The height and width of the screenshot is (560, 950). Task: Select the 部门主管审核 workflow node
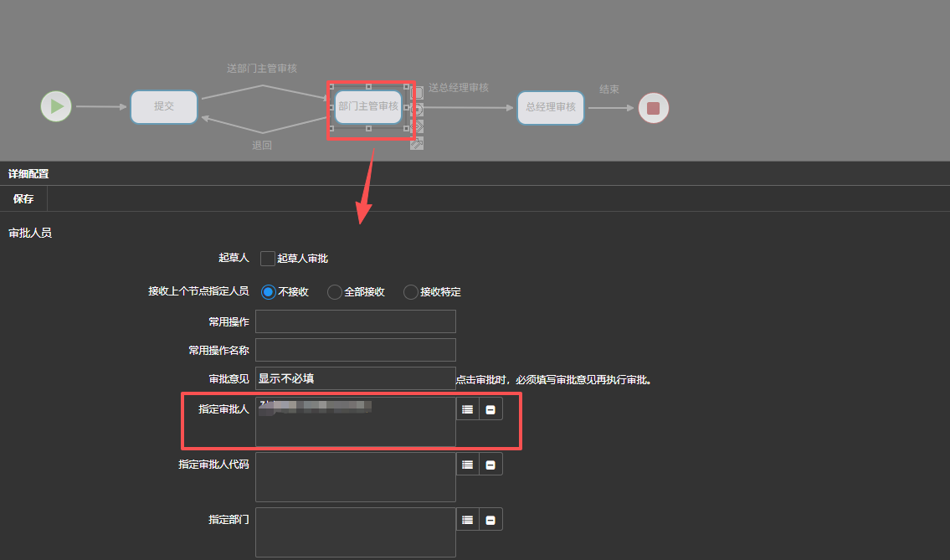tap(368, 106)
